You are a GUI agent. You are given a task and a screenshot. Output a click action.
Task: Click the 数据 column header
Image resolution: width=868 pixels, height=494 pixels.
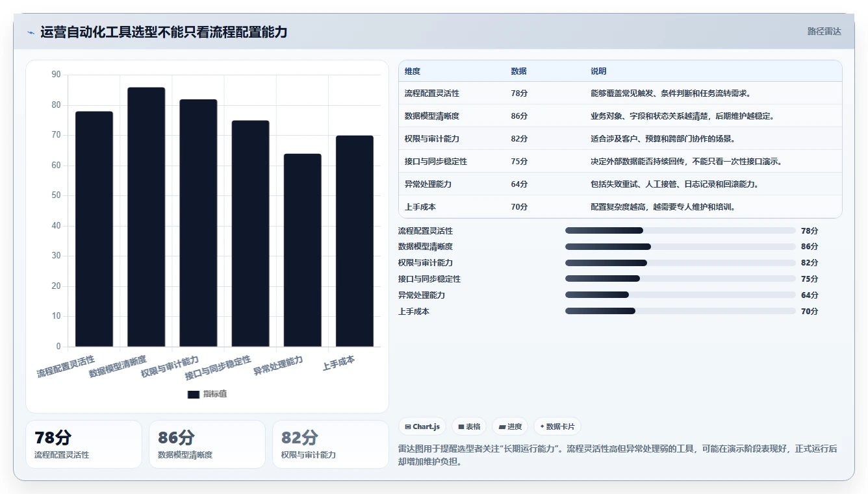click(x=519, y=71)
